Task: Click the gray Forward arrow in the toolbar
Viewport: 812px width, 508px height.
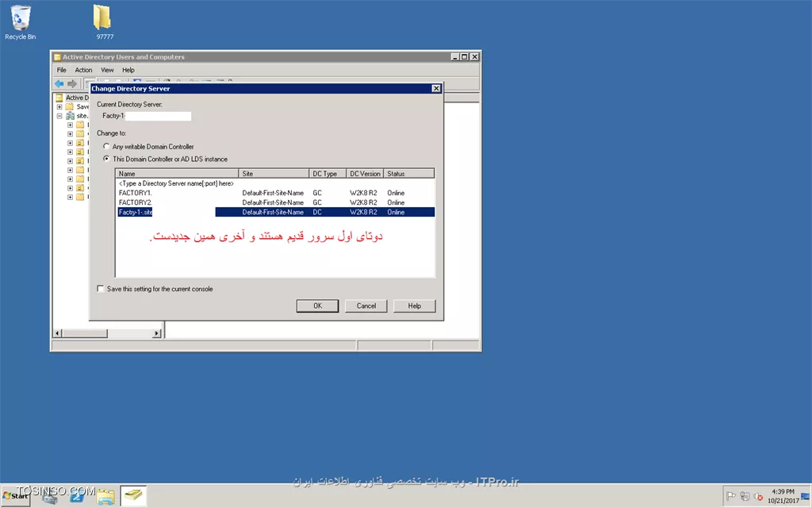Action: click(72, 83)
